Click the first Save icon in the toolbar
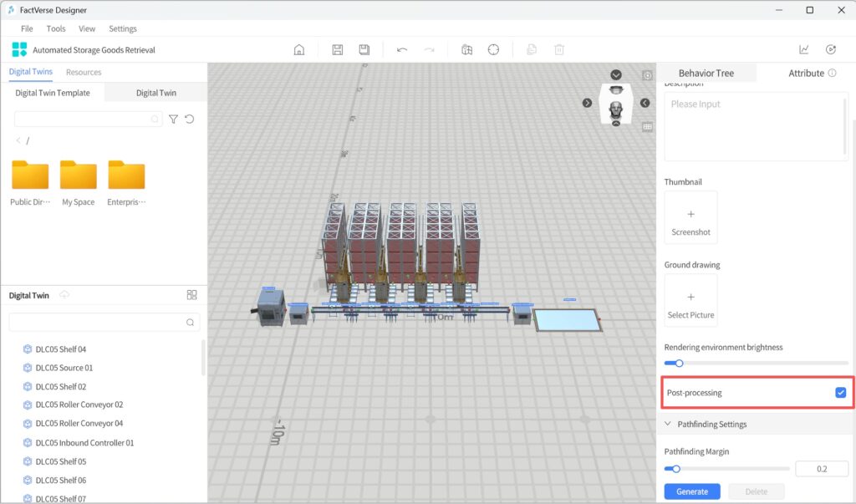Viewport: 856px width, 504px height. (338, 49)
